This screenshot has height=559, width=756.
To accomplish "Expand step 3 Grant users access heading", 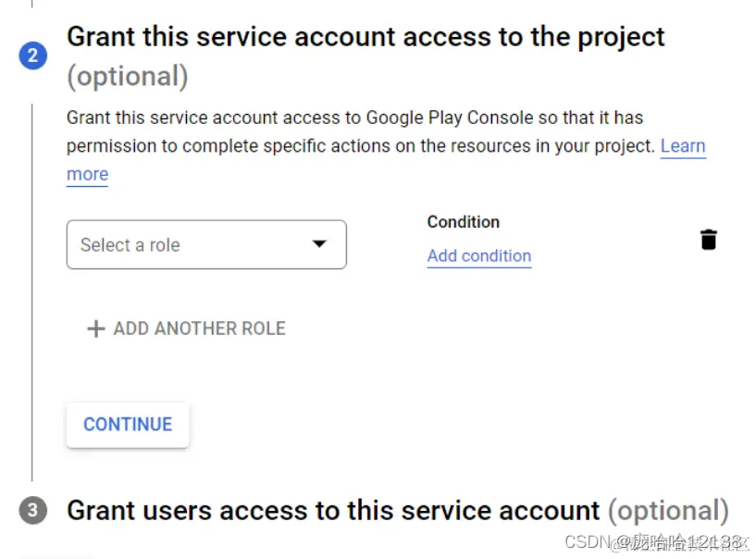I will [333, 511].
